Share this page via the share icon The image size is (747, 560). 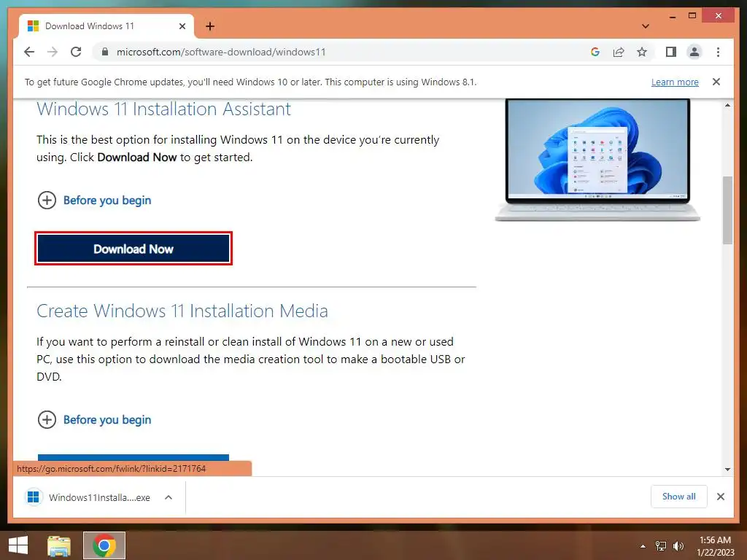619,52
